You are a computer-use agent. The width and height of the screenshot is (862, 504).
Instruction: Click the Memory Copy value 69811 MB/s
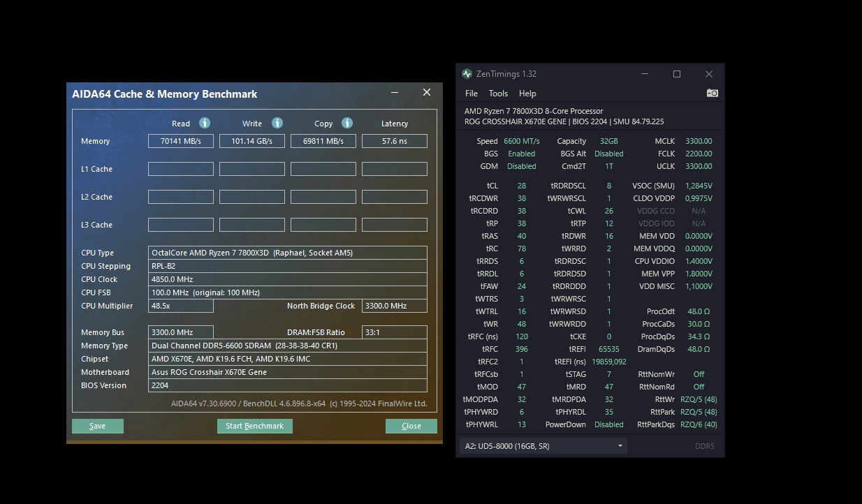pos(323,141)
